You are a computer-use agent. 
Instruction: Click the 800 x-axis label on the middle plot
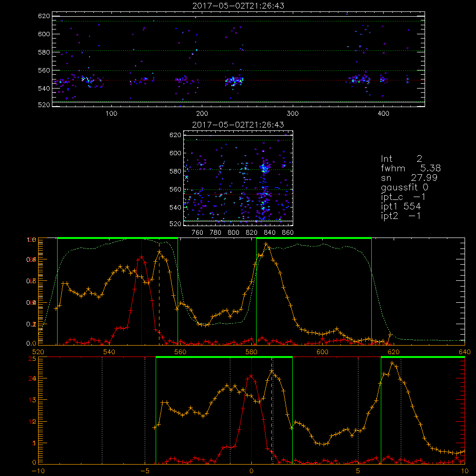tap(233, 233)
